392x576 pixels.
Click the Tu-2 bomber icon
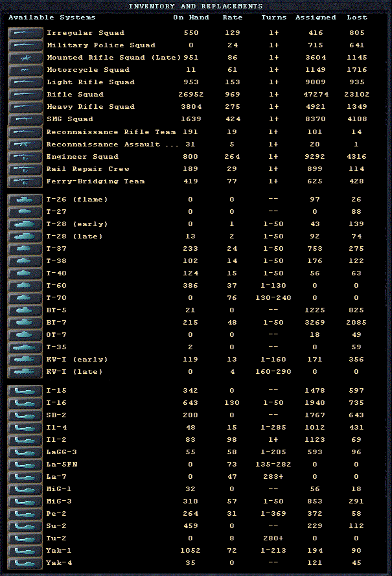click(25, 538)
